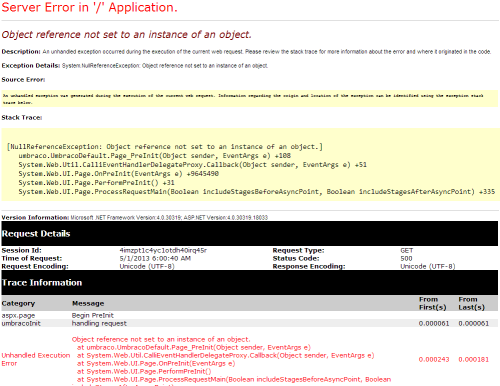Viewport: 500px width, 386px height.
Task: Click the "Message" column header
Action: 88,303
